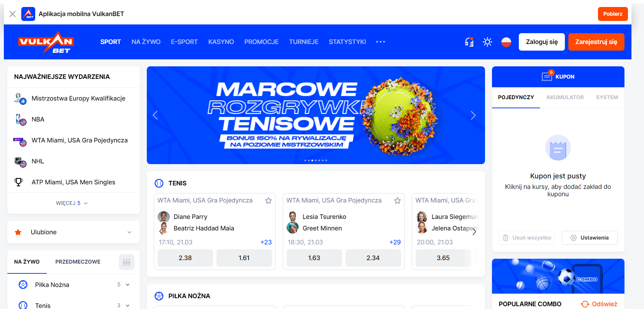Click the COMBO promo banner

click(x=558, y=276)
